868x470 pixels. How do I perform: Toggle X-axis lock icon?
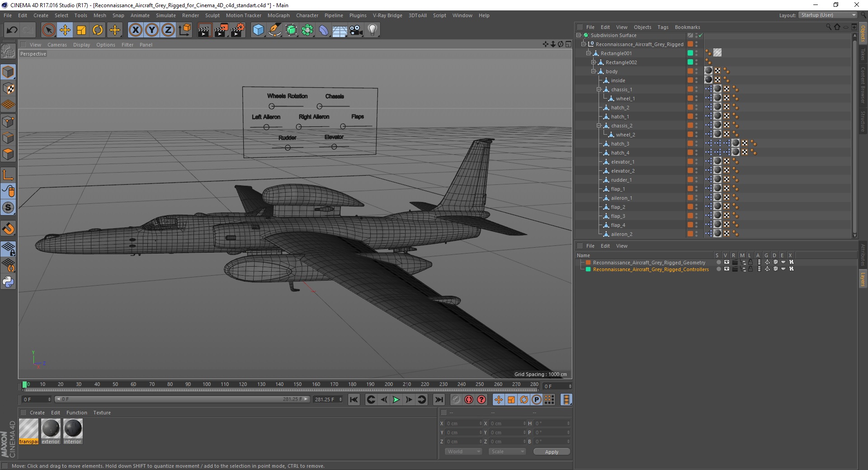(x=135, y=30)
